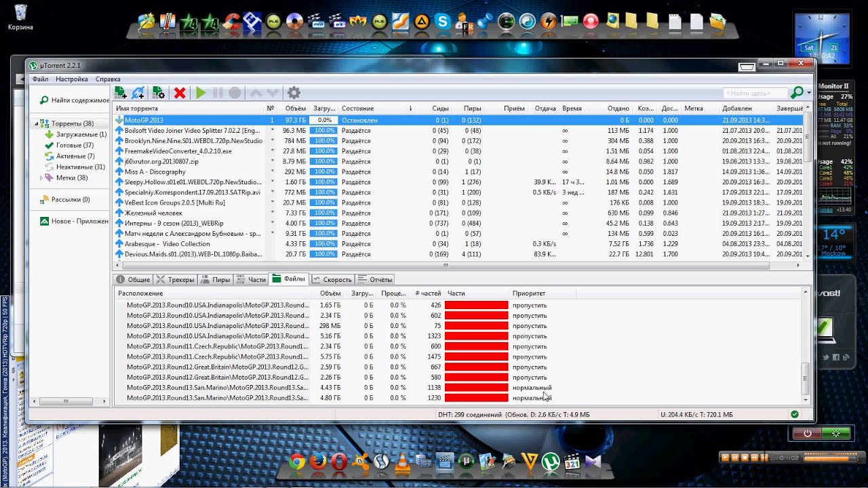Switch to the Трекеры tab
The width and height of the screenshot is (868, 488).
(x=175, y=279)
